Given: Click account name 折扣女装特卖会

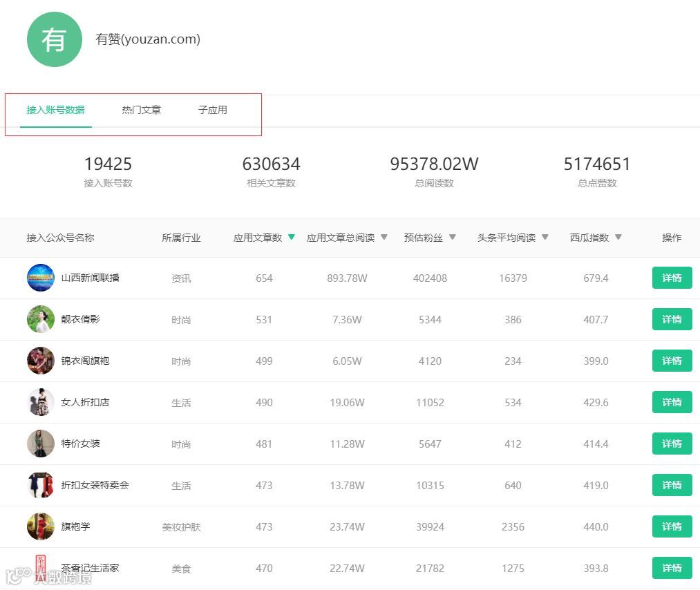Looking at the screenshot, I should (95, 485).
